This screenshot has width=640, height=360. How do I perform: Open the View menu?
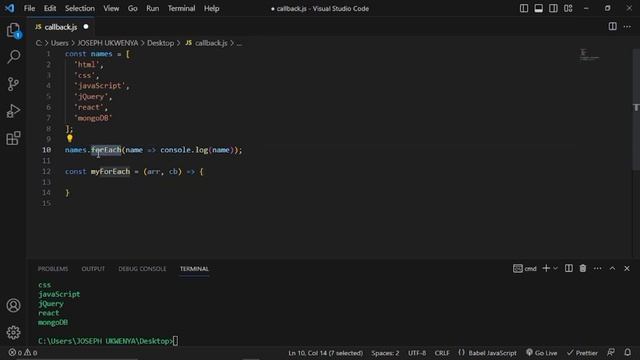111,8
